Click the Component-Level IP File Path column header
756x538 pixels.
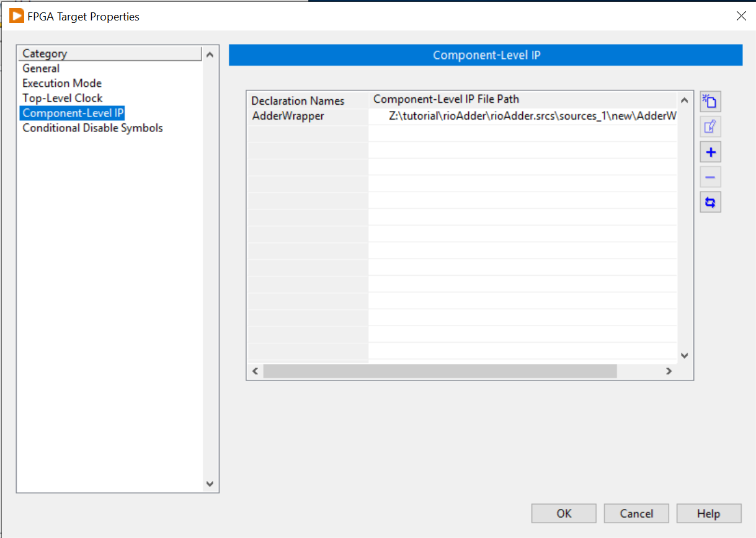pyautogui.click(x=444, y=99)
